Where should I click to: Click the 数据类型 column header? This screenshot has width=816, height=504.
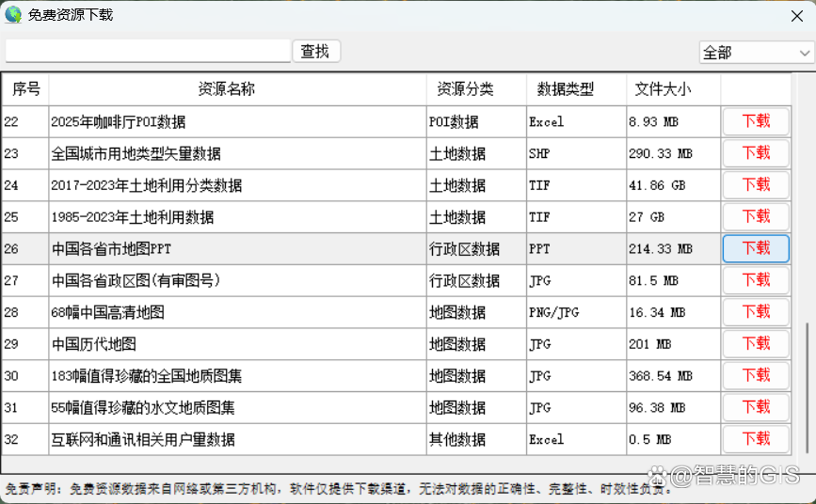(576, 89)
